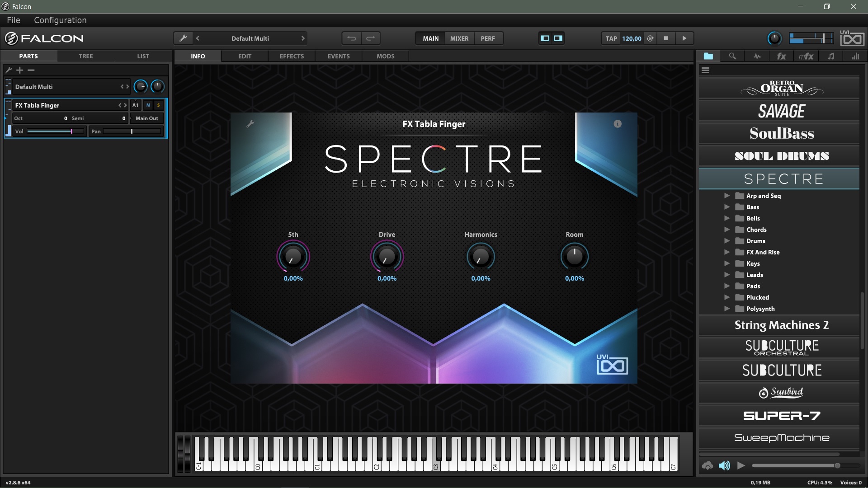Viewport: 868px width, 488px height.
Task: Expand the Pads folder
Action: (x=727, y=286)
